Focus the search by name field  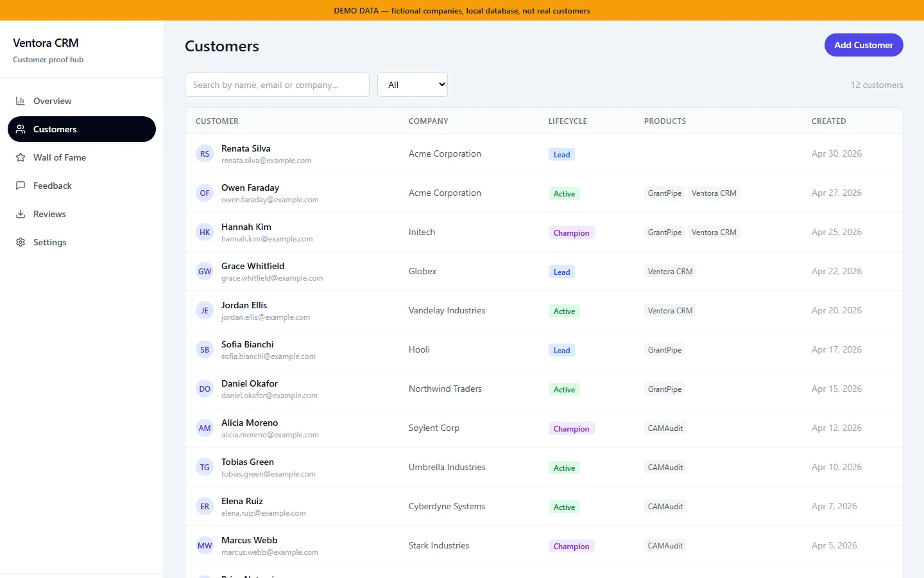click(x=277, y=85)
